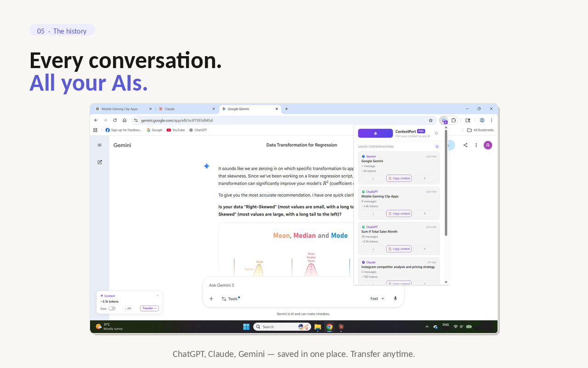Open Gemini conversation more options
Screen dimensions: 588x368
click(476, 145)
